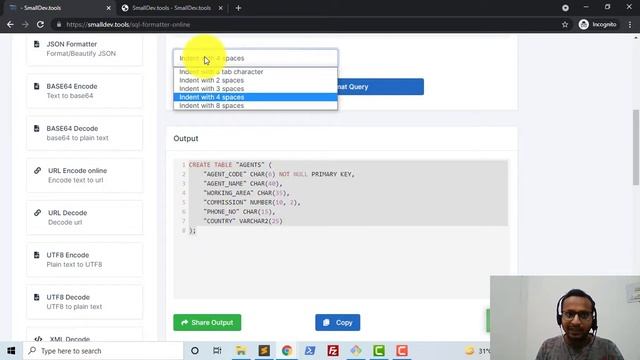This screenshot has width=640, height=360.
Task: Open the UTF8 Encode tool
Action: [x=84, y=260]
